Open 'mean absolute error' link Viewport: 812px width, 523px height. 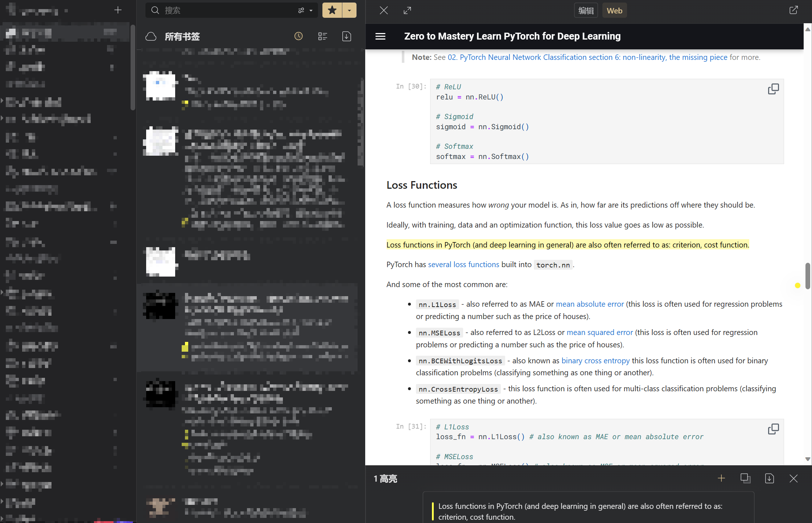pyautogui.click(x=590, y=304)
